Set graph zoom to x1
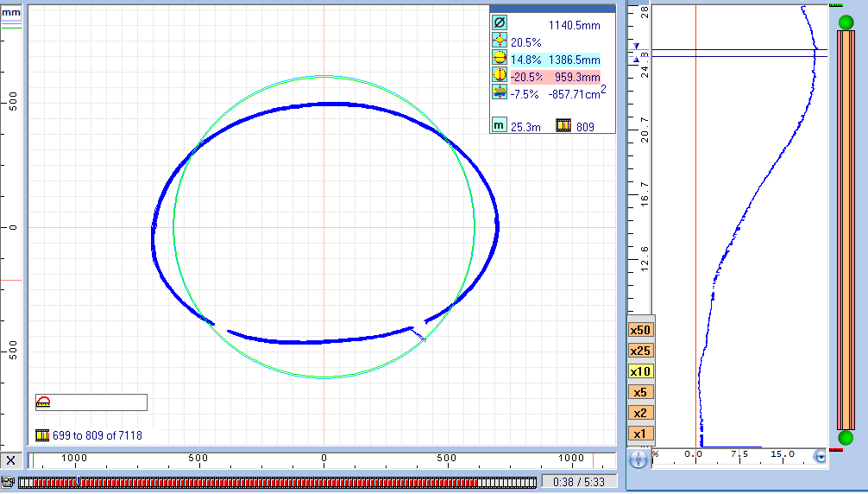The image size is (868, 494). (640, 434)
